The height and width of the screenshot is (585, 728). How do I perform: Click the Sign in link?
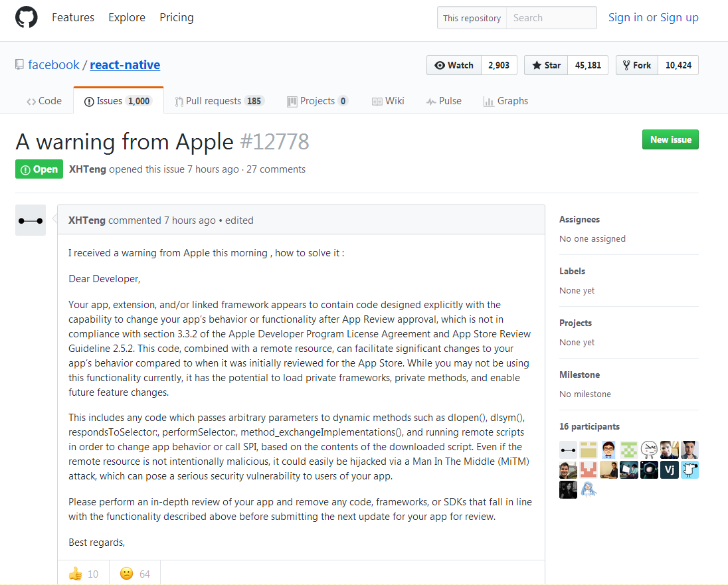[x=626, y=18]
